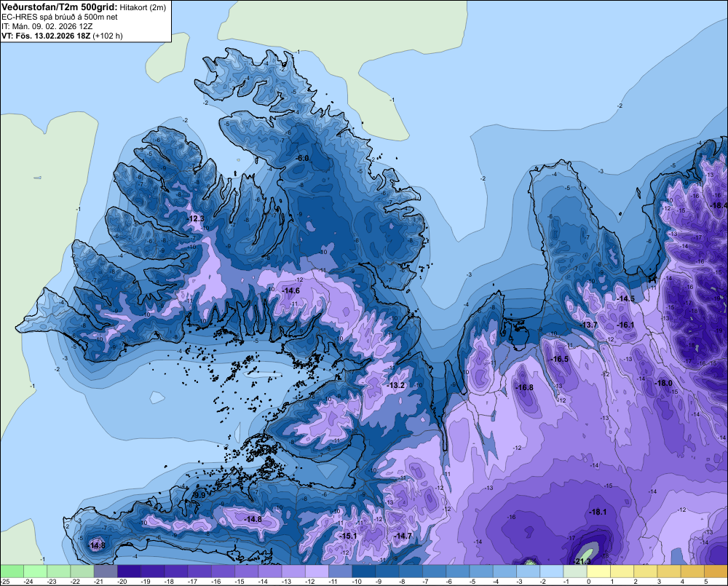Pick the light green legend swatch between -25 and -24

(x=12, y=571)
